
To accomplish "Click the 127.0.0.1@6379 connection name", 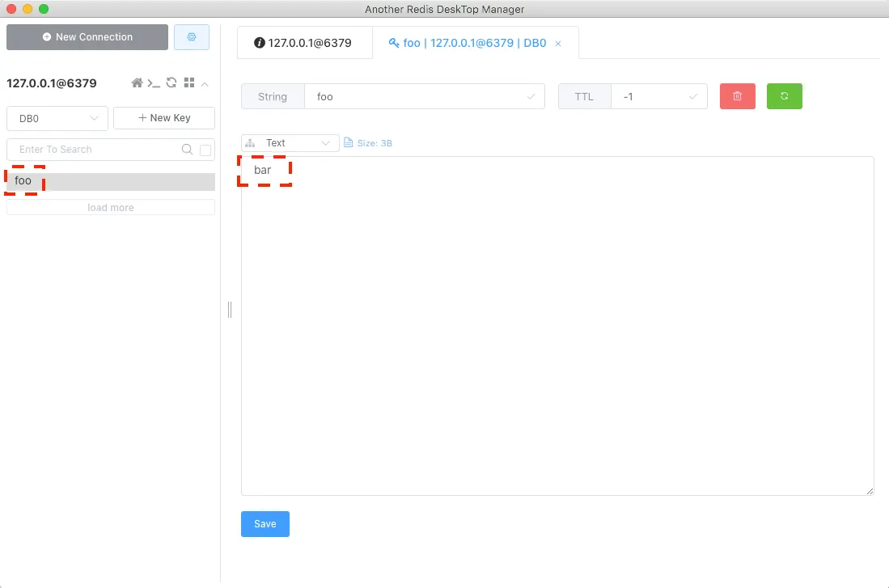I will pos(52,83).
